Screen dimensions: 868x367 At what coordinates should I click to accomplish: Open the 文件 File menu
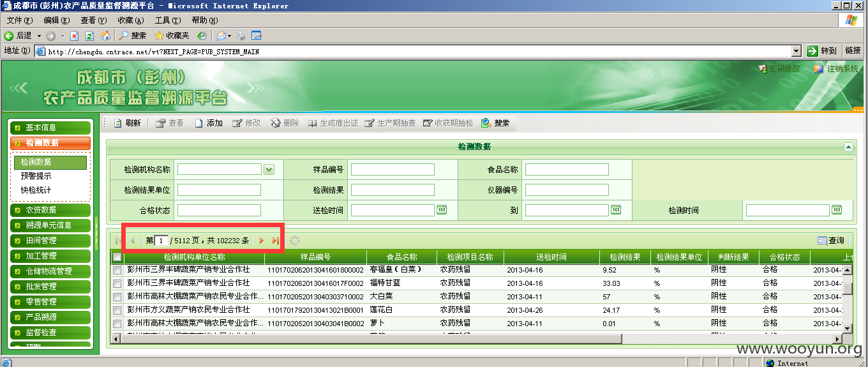point(19,20)
